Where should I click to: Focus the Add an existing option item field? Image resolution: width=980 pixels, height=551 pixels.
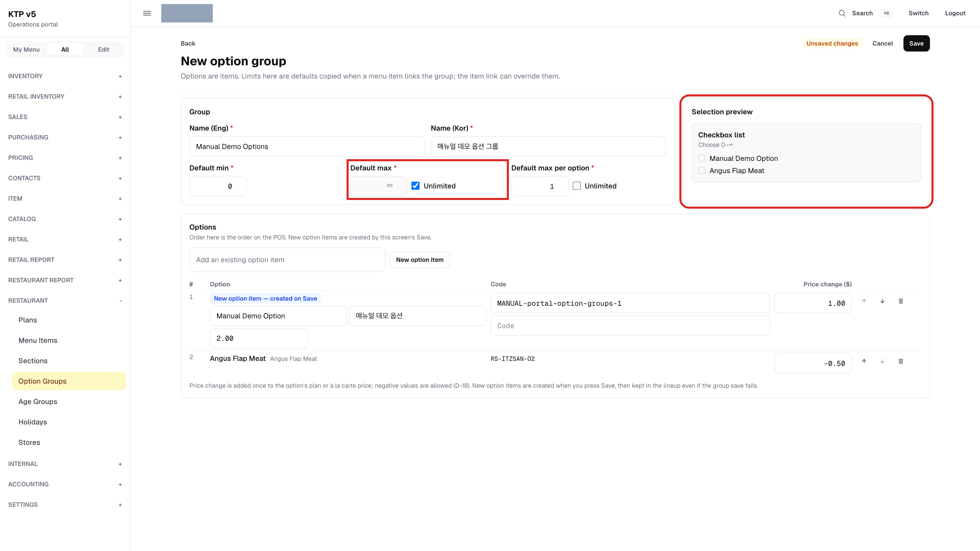287,260
